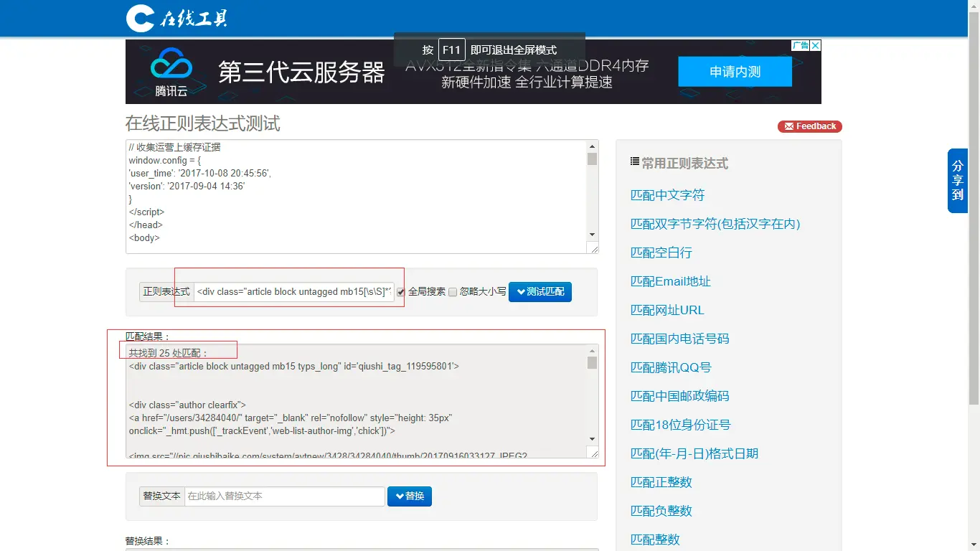
Task: Select 匹配整数 link
Action: (x=655, y=540)
